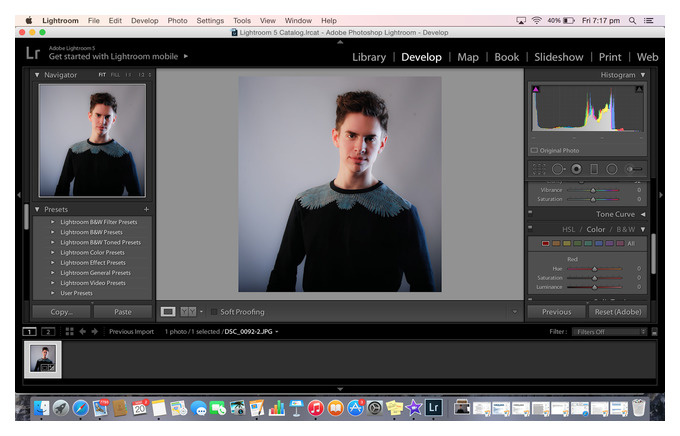Select the Graduated Filter tool
680x436 pixels.
point(594,169)
